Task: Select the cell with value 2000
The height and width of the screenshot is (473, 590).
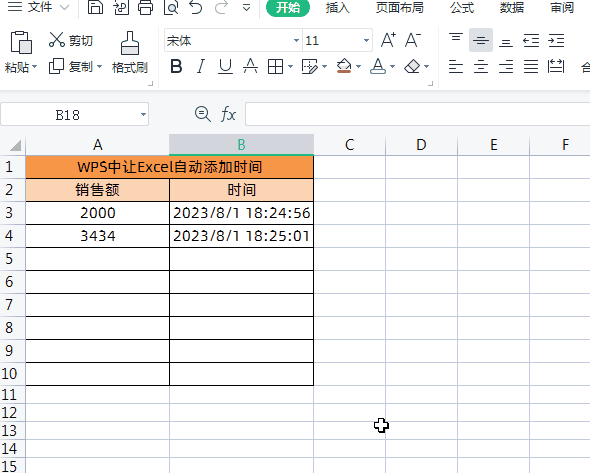Action: [x=97, y=213]
